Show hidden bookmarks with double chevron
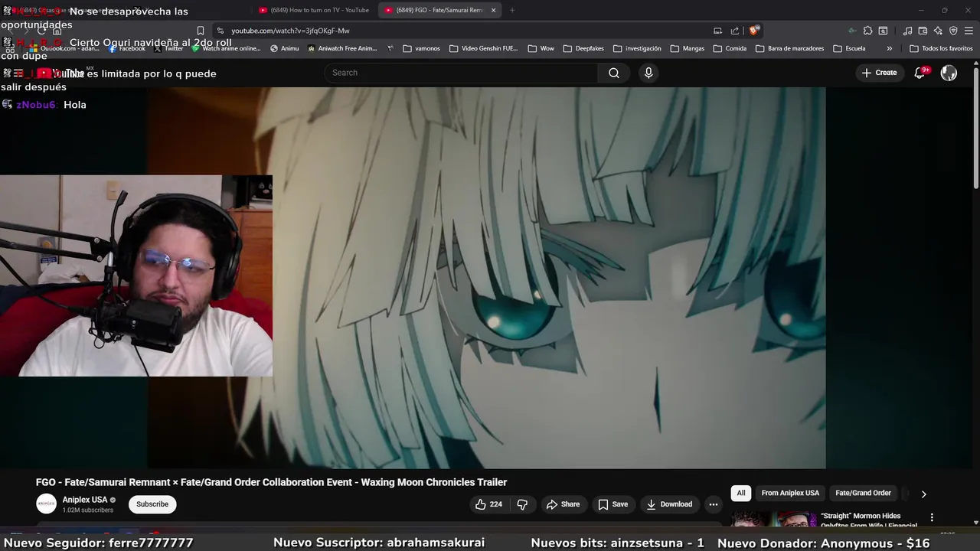 [889, 48]
